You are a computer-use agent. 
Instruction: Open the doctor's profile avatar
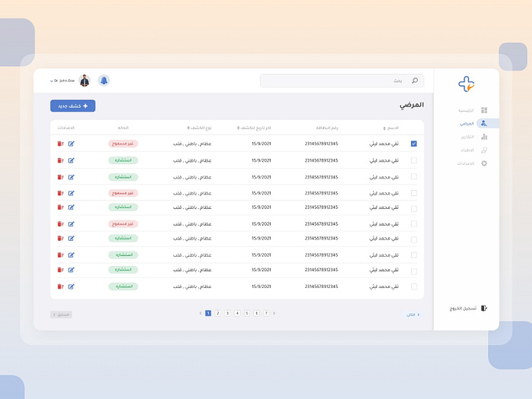click(84, 81)
